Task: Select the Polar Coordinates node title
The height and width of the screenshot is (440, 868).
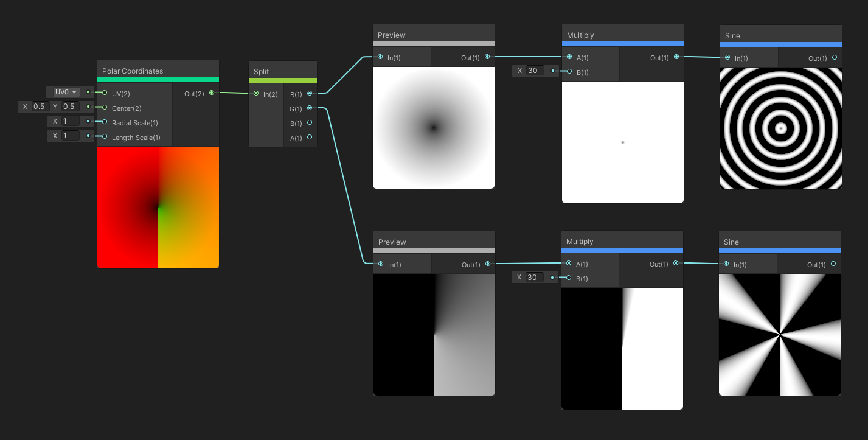Action: click(133, 71)
